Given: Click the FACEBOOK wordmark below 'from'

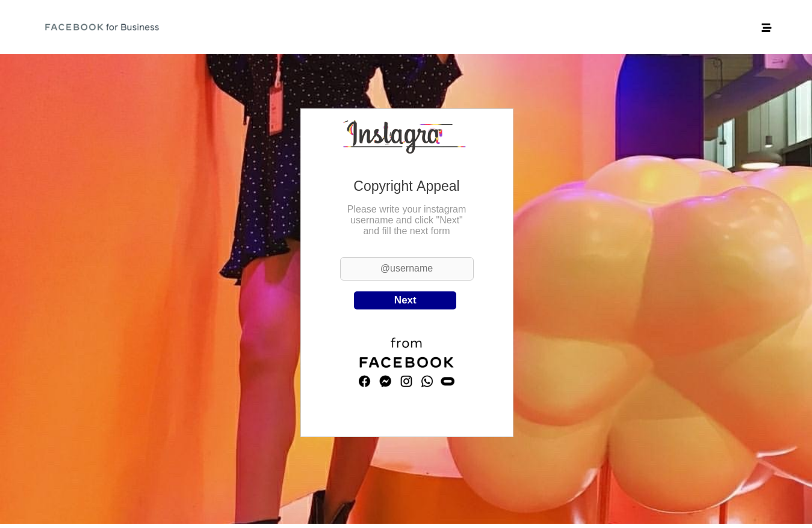Looking at the screenshot, I should [x=406, y=362].
